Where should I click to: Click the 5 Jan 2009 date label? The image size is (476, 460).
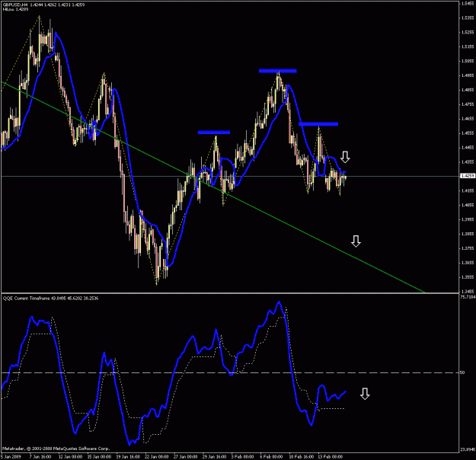[11, 457]
